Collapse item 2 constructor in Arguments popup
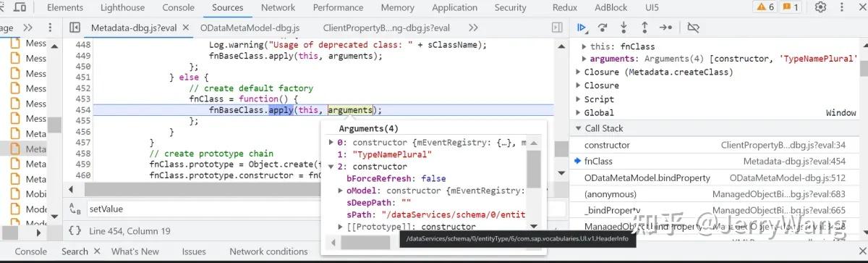This screenshot has width=868, height=263. [x=332, y=167]
